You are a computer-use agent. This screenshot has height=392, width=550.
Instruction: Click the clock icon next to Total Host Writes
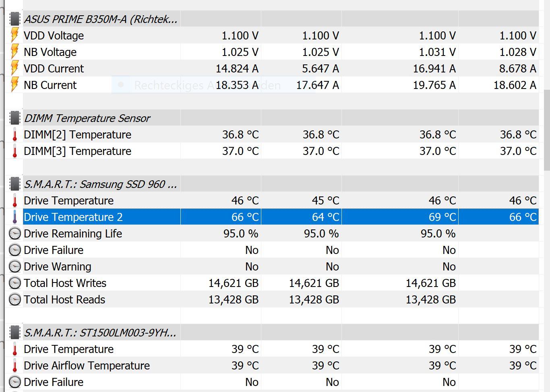(x=14, y=283)
